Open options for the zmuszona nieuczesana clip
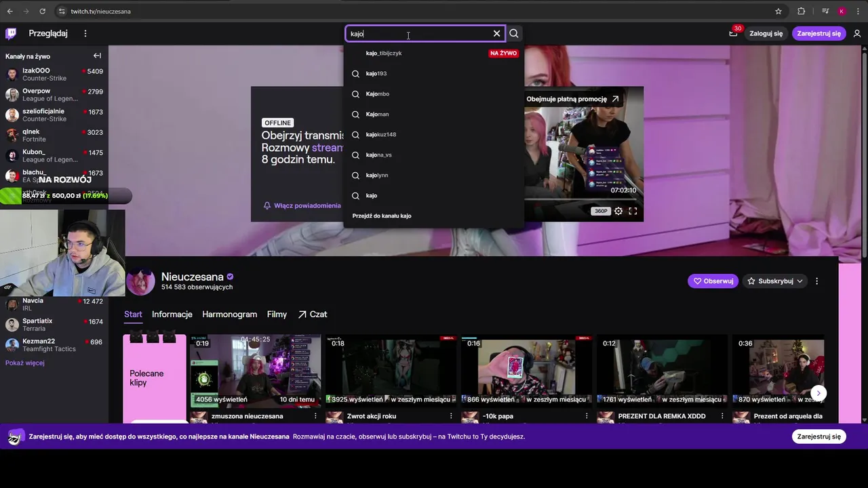868x488 pixels. point(315,416)
